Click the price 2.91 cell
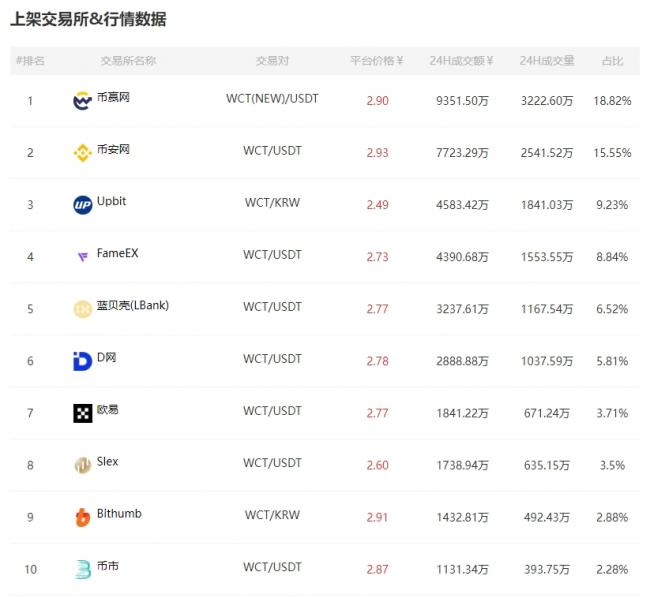The height and width of the screenshot is (598, 650). point(377,517)
